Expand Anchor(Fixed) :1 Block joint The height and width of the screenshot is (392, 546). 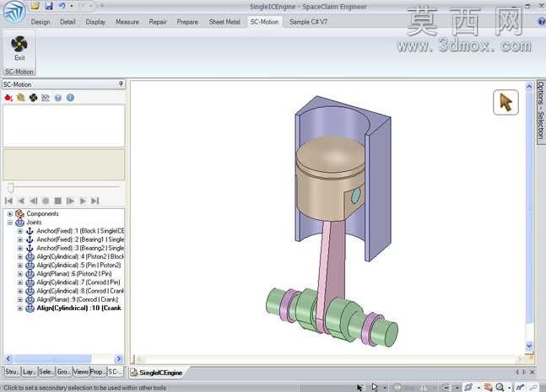[x=20, y=231]
